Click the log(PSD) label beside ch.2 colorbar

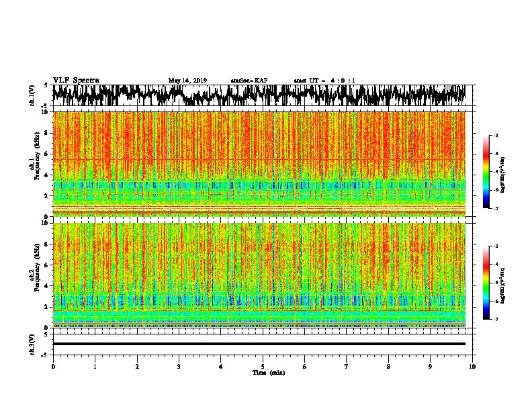tap(503, 285)
